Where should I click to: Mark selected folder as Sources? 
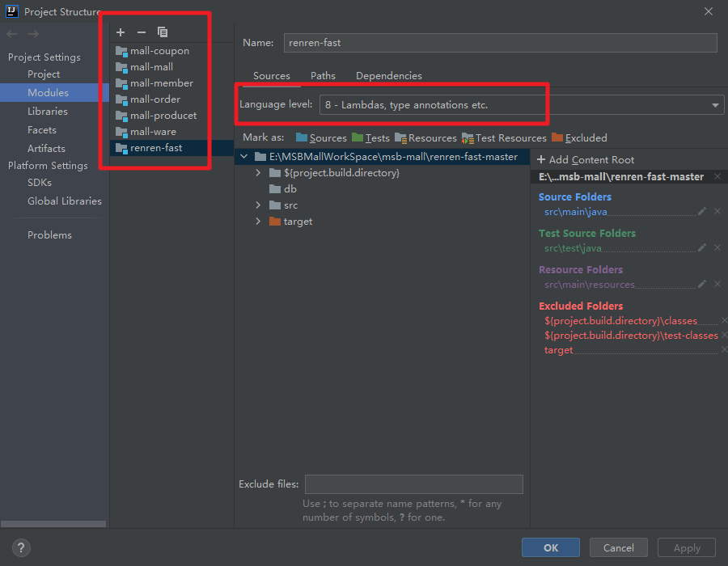pos(321,137)
